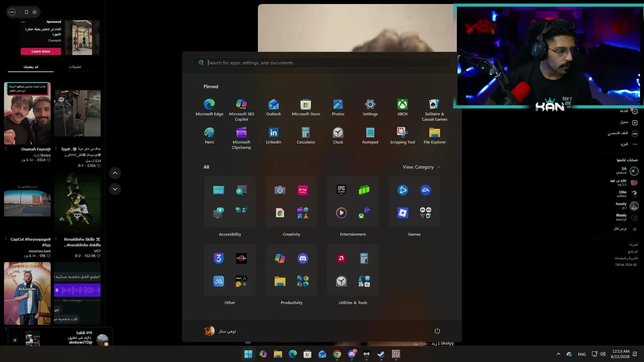
Task: Open the Elite followed account
Action: (x=626, y=194)
